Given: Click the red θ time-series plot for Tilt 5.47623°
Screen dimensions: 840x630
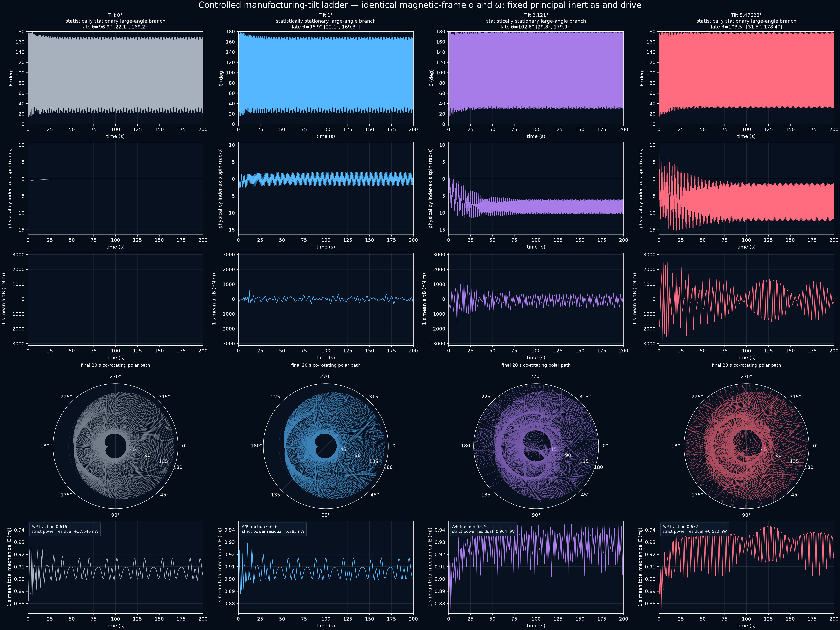Looking at the screenshot, I should [x=746, y=78].
